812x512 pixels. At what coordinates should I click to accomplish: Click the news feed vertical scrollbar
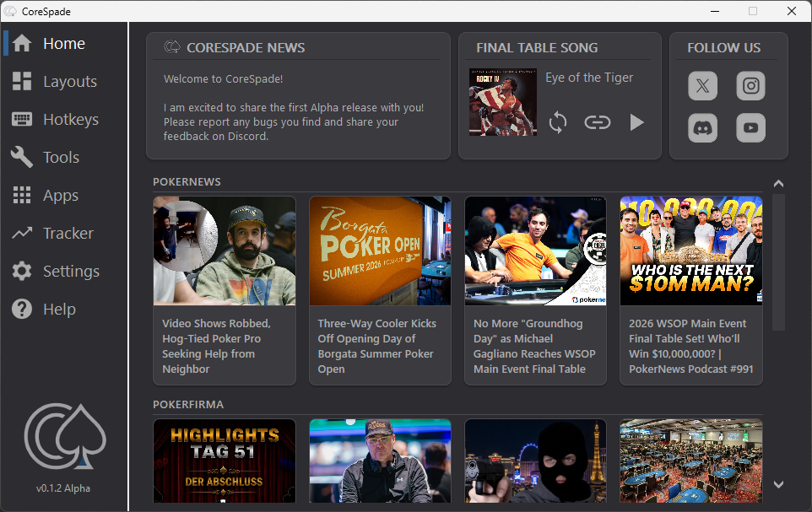(778, 262)
